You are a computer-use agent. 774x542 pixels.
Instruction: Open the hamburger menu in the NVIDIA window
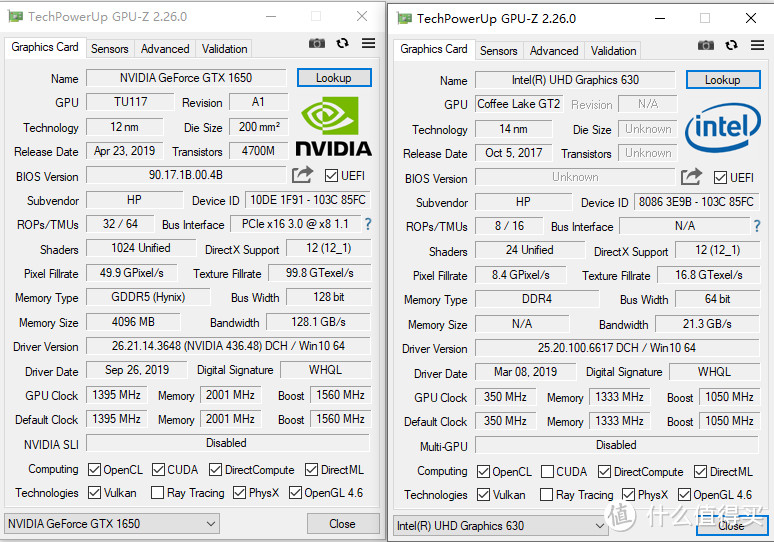368,43
